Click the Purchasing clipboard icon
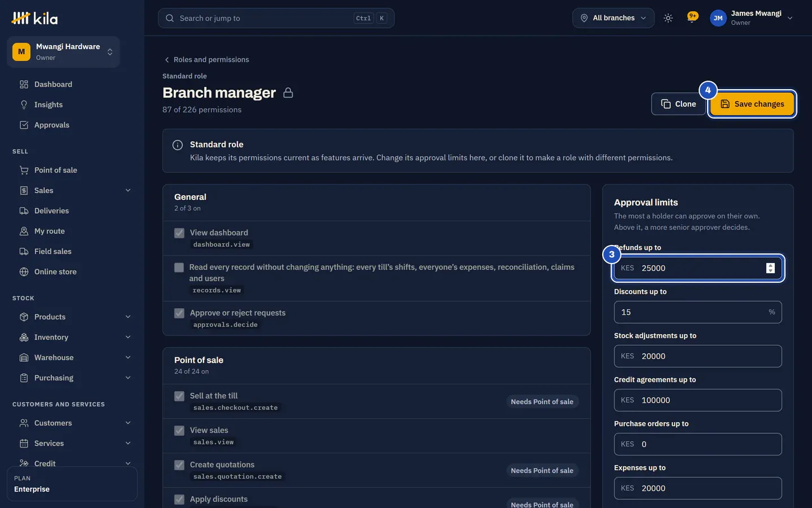The width and height of the screenshot is (812, 508). [24, 378]
